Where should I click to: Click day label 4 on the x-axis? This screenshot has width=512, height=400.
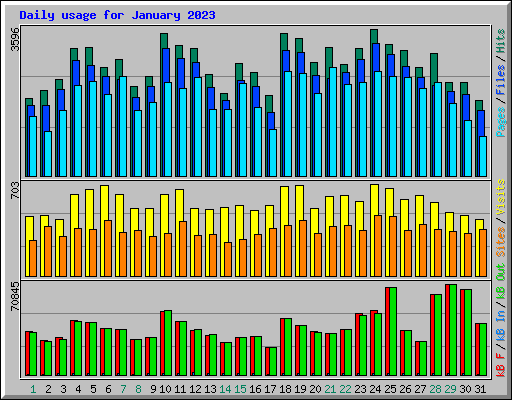tap(78, 389)
